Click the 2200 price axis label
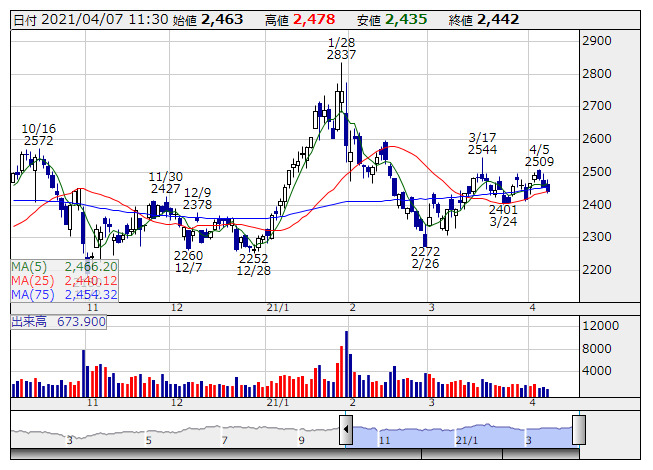 [597, 270]
